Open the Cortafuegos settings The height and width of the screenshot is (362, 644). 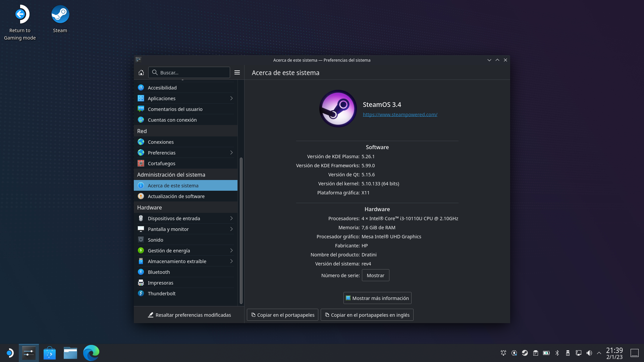pyautogui.click(x=162, y=163)
